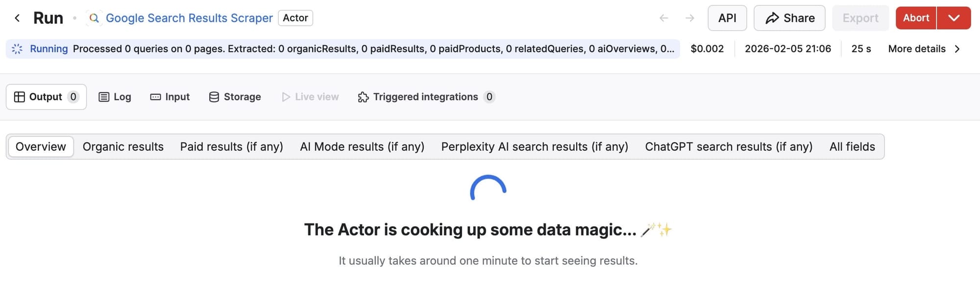Switch to the Organic results tab
The height and width of the screenshot is (294, 980).
(123, 146)
